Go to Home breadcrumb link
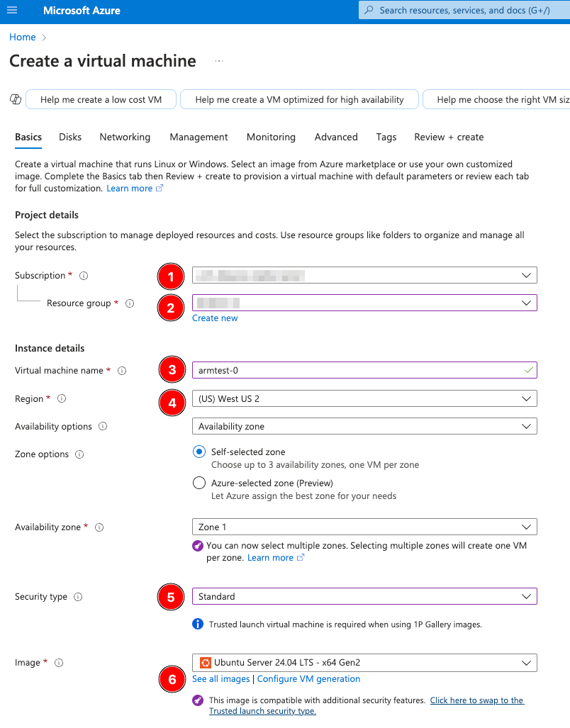 coord(22,37)
